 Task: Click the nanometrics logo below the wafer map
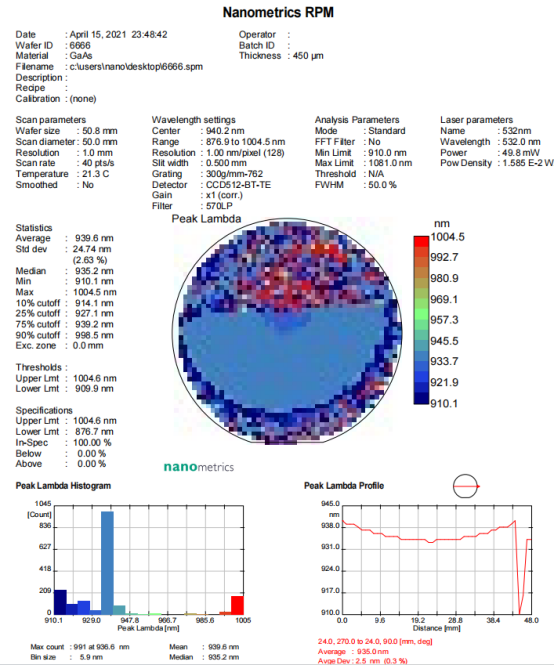coord(199,467)
